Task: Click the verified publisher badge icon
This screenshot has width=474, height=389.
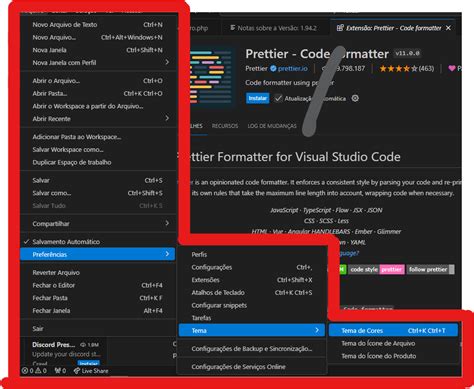Action: [273, 68]
